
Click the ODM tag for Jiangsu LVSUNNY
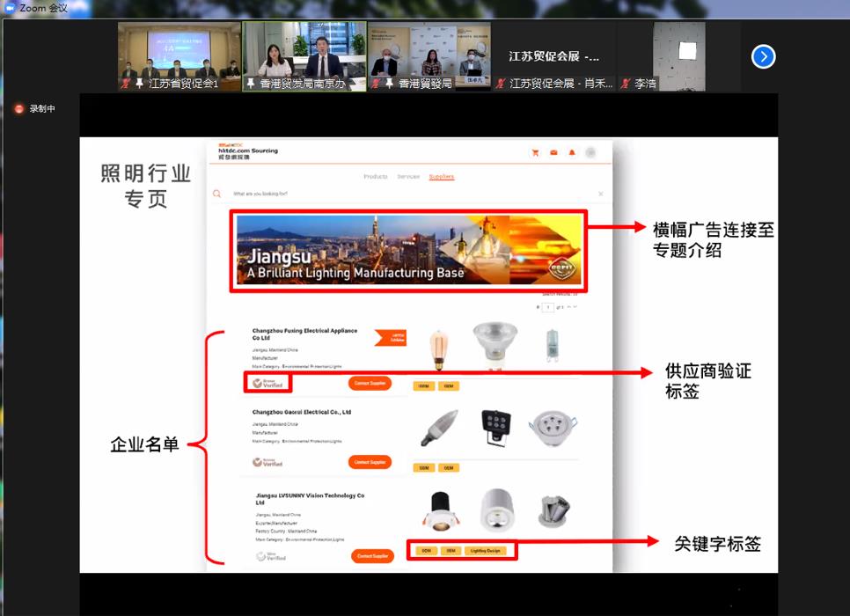[x=427, y=551]
